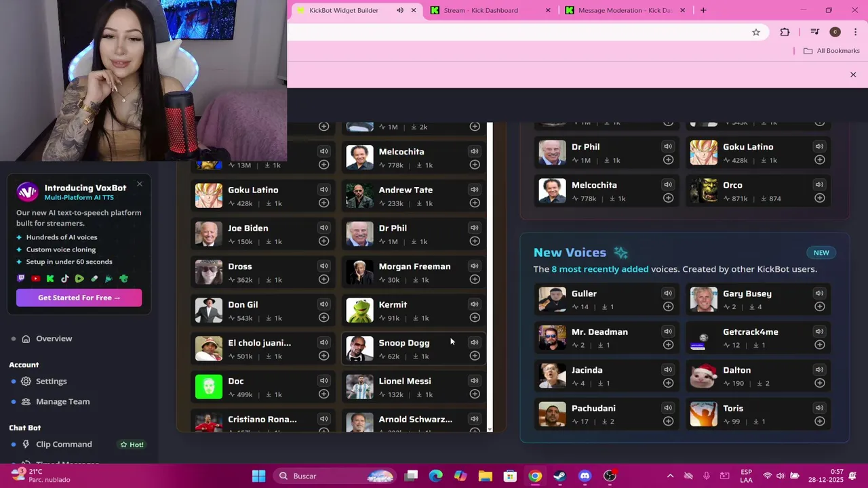Add the Gary Busey voice
This screenshot has width=868, height=488.
click(819, 306)
